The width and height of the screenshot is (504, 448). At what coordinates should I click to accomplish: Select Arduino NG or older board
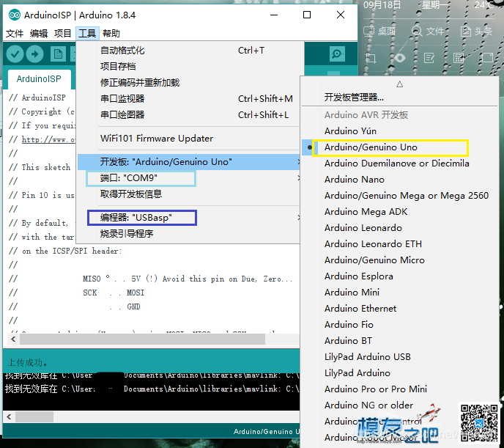399,405
